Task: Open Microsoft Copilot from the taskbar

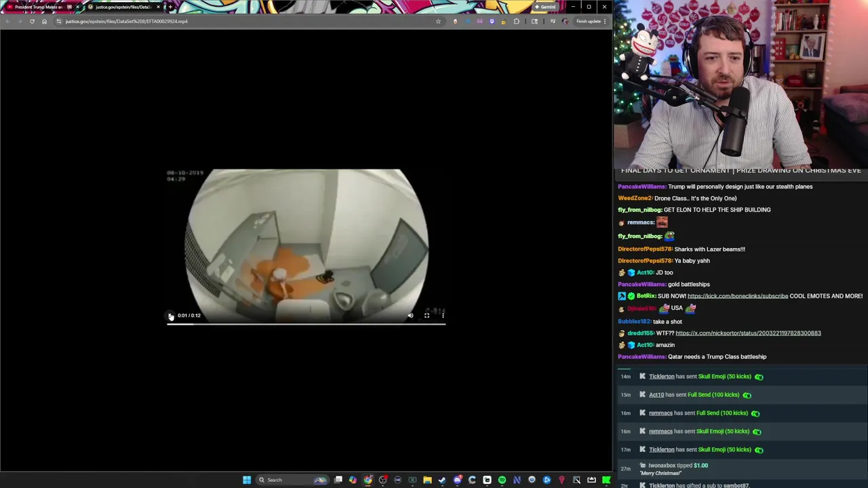Action: tap(353, 480)
